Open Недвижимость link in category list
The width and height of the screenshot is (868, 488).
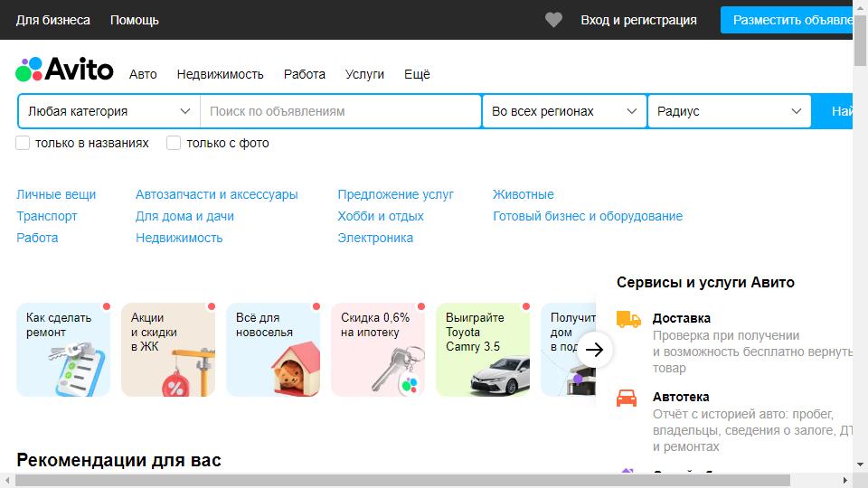click(179, 238)
